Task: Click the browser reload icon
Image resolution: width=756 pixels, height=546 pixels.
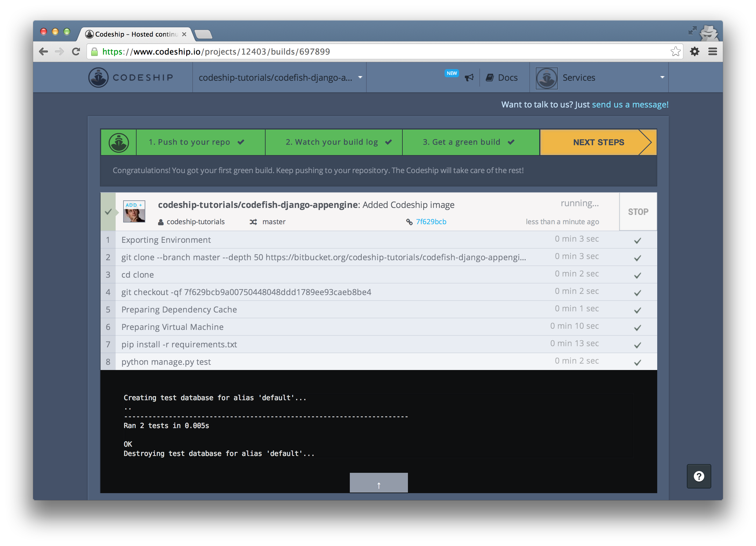Action: (x=76, y=52)
